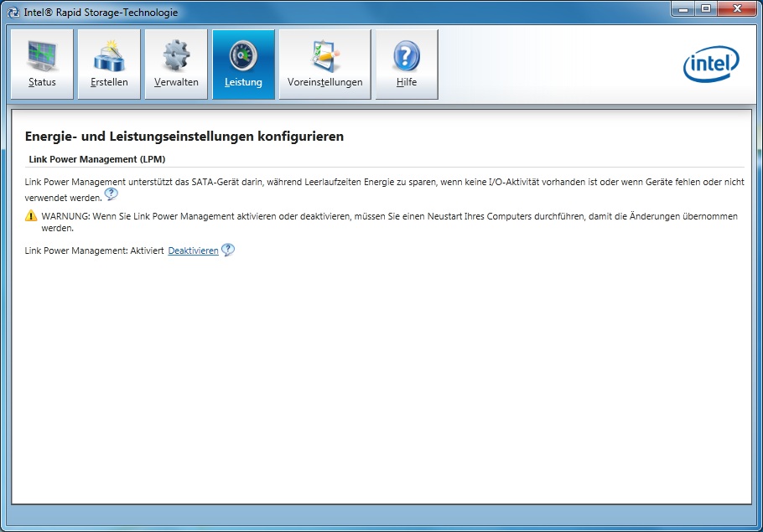
Task: Maximize the Intel Rapid Storage window
Action: pyautogui.click(x=706, y=9)
